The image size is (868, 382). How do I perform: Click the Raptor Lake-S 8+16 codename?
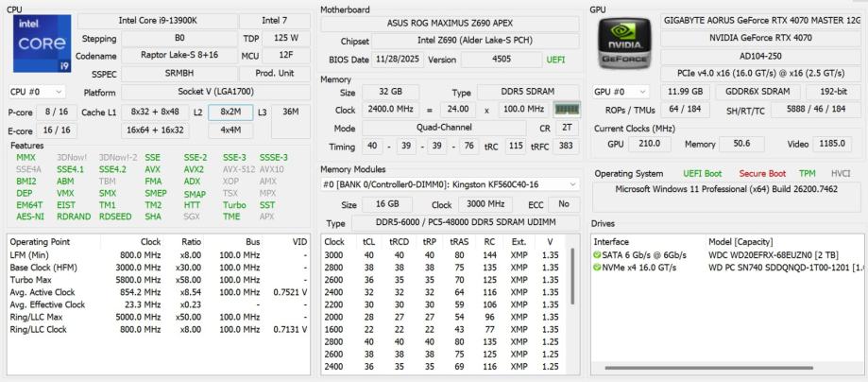coord(179,56)
